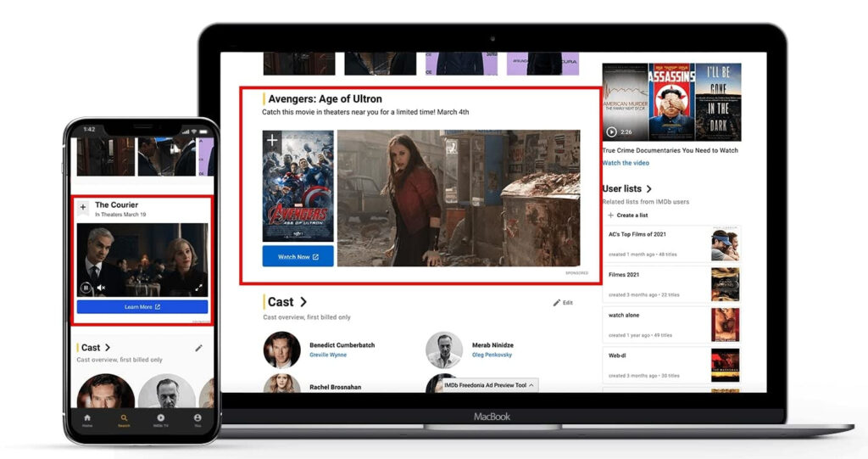Open the You profile tab on phone

pyautogui.click(x=198, y=420)
